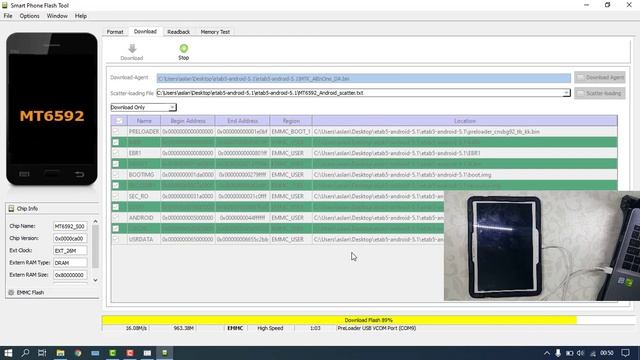The height and width of the screenshot is (360, 640).
Task: Click Chip Info scroll up arrow
Action: click(96, 222)
